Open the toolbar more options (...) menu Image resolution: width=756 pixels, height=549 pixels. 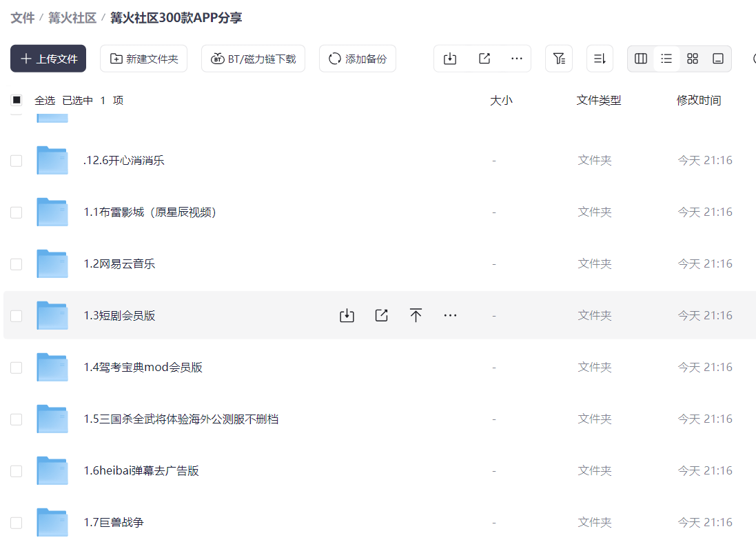[x=517, y=59]
